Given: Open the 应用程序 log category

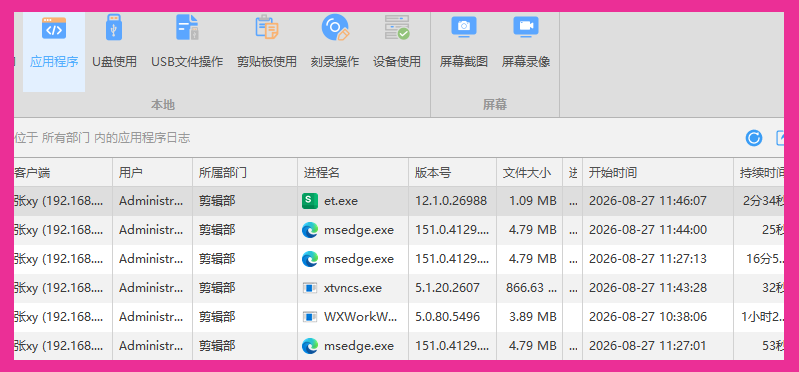Looking at the screenshot, I should (54, 51).
